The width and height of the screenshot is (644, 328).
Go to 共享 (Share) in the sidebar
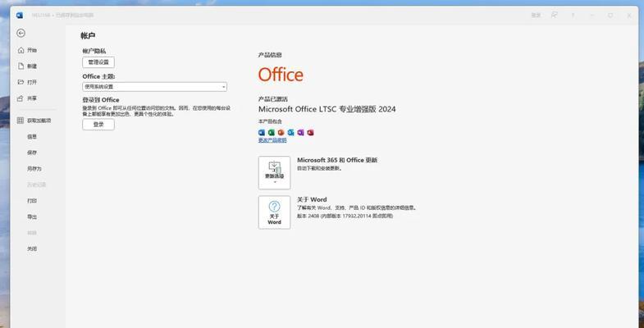point(28,98)
